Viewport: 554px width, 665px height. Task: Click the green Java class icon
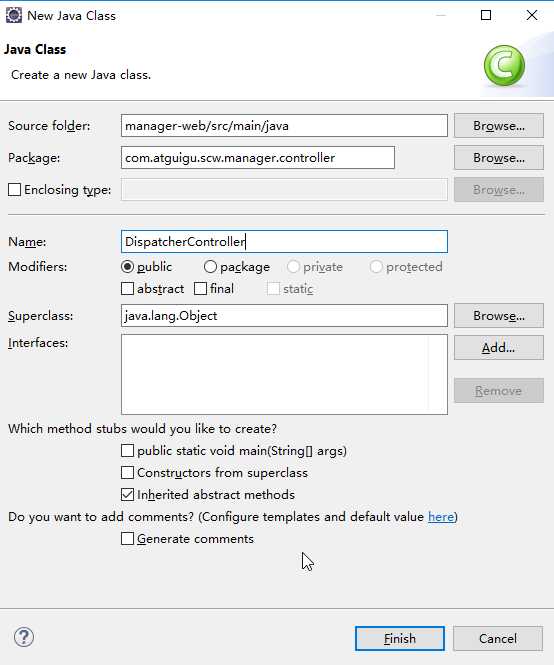pos(504,66)
